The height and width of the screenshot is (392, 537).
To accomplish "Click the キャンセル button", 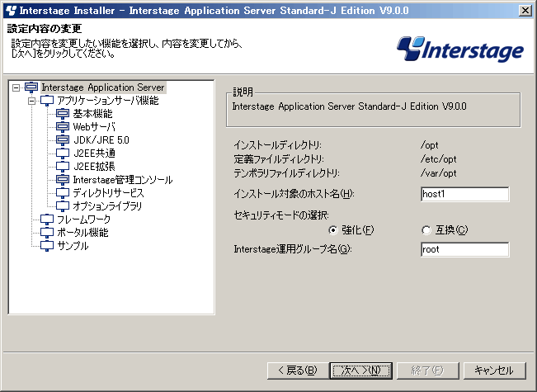I will [494, 371].
